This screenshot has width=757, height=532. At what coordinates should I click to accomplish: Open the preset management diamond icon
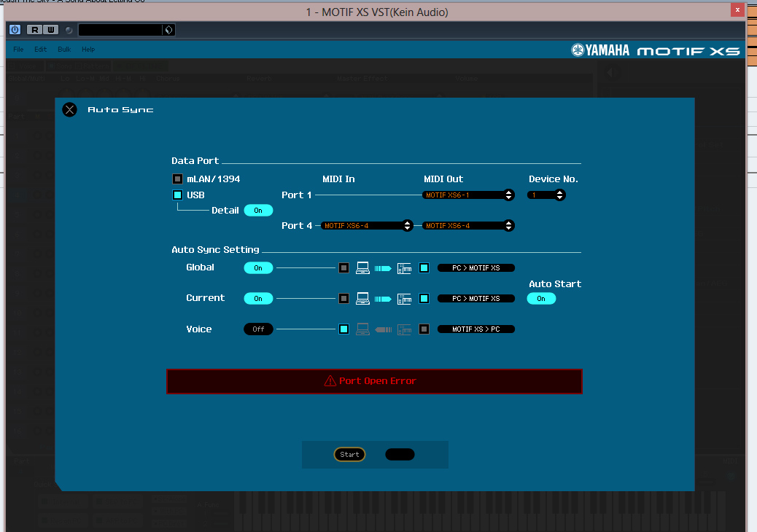point(168,30)
